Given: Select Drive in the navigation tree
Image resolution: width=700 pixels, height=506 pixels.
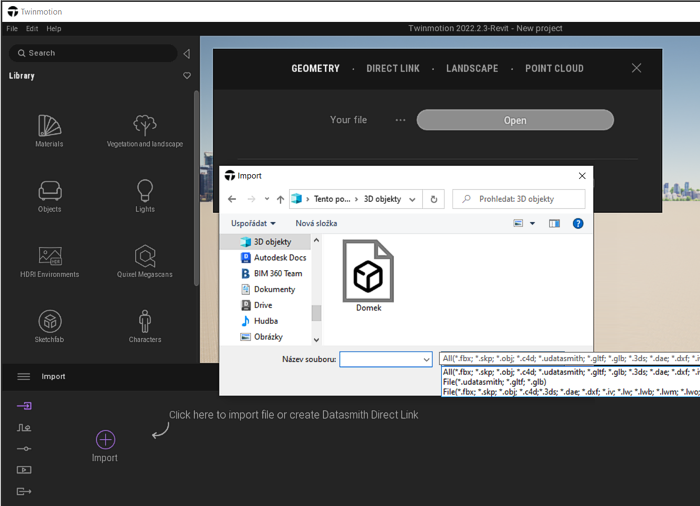Looking at the screenshot, I should click(x=257, y=305).
